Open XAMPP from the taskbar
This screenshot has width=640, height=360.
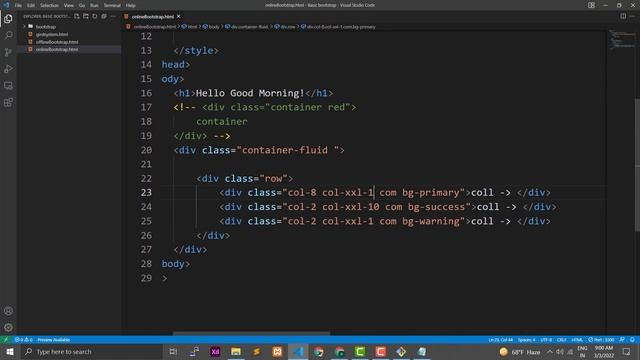point(277,352)
